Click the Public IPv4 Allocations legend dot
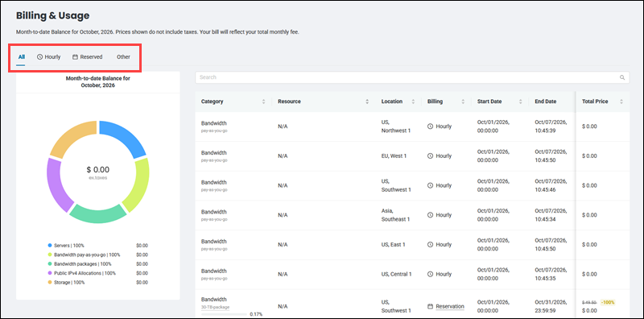Image resolution: width=644 pixels, height=319 pixels. coord(50,273)
